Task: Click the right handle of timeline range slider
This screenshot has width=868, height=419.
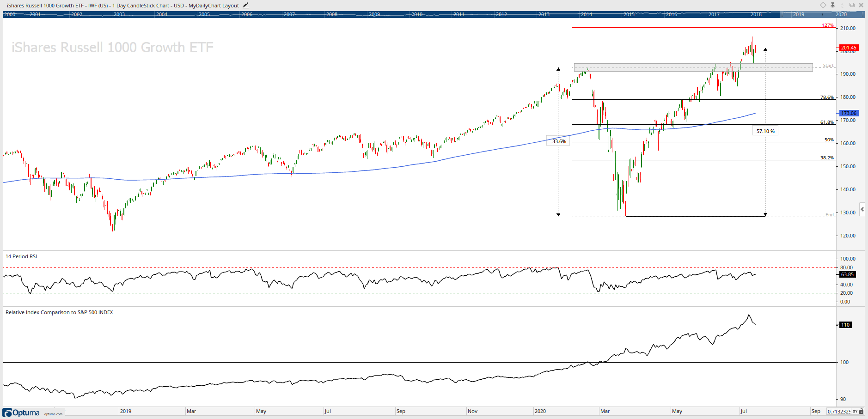Action: [x=862, y=14]
